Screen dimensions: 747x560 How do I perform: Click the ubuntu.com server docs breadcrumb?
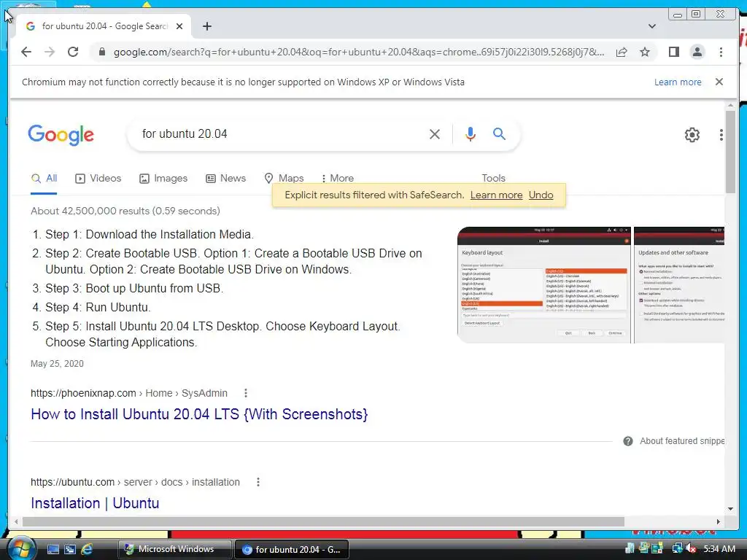coord(135,483)
